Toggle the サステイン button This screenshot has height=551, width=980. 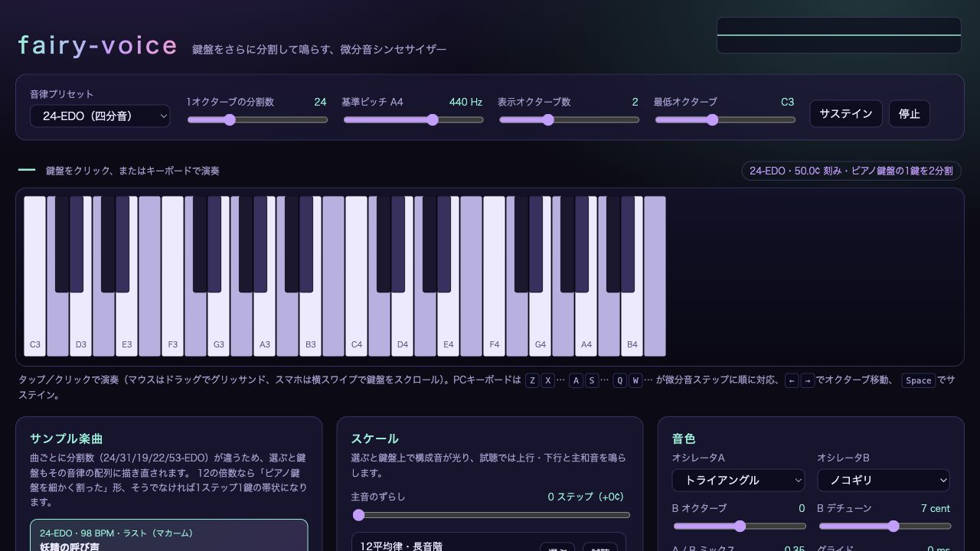point(846,113)
